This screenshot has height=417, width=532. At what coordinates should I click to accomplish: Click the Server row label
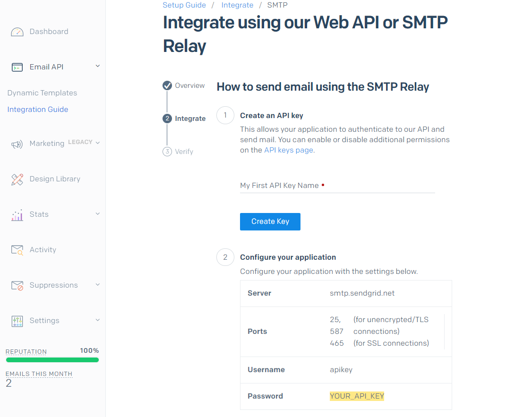[259, 293]
